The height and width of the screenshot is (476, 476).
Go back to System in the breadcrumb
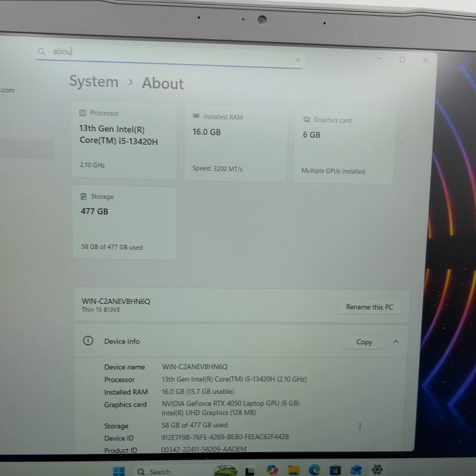[x=94, y=81]
